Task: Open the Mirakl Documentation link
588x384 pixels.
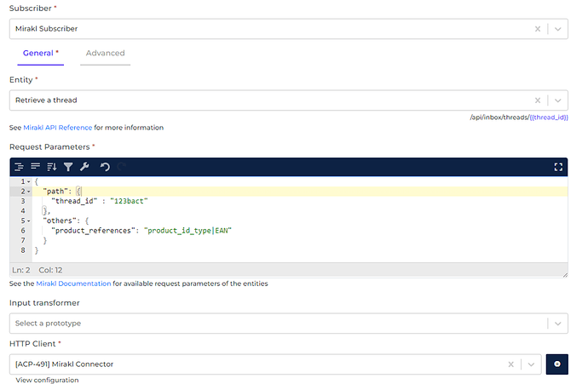Action: pyautogui.click(x=73, y=284)
